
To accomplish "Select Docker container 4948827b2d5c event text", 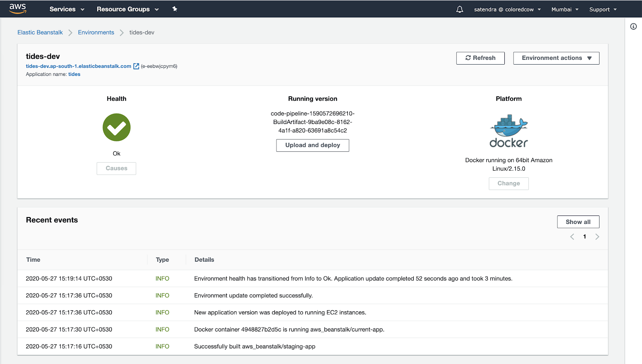I will (289, 329).
